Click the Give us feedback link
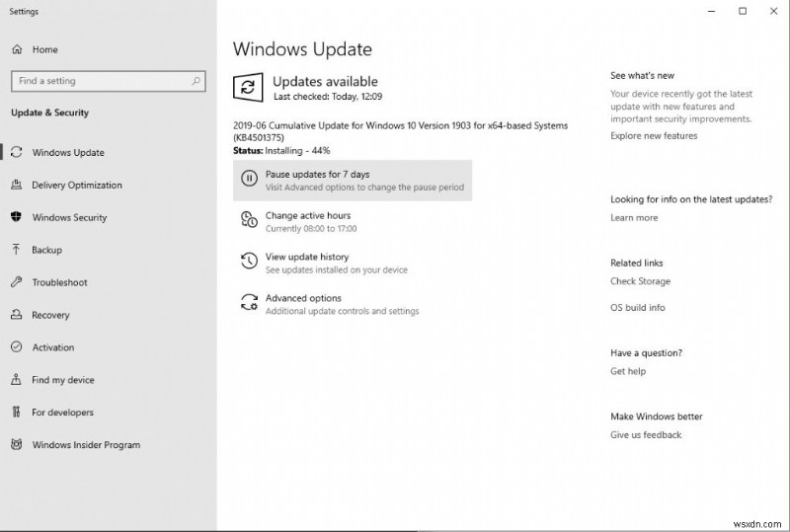Screen dimensions: 790x532 coord(646,434)
